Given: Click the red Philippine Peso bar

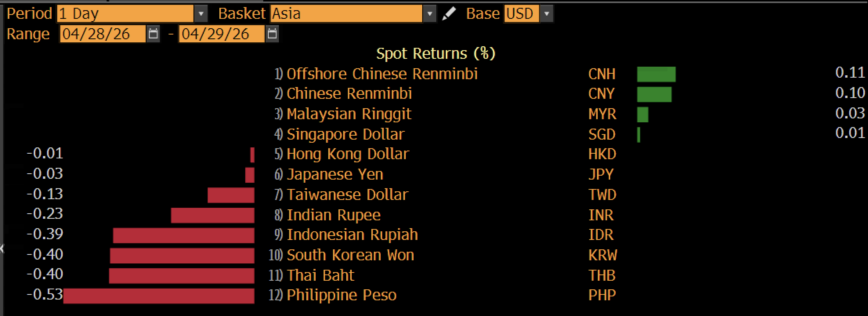Looking at the screenshot, I should click(x=159, y=296).
